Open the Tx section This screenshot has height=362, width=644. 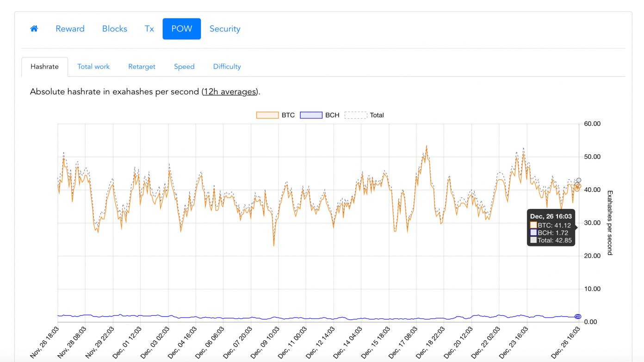coord(149,29)
